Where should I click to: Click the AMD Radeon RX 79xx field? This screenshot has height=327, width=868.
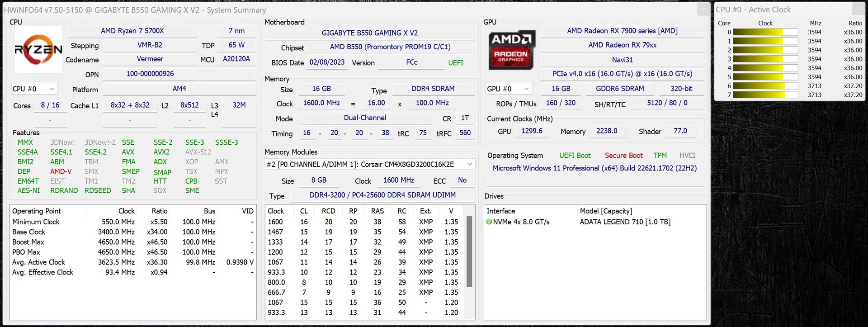tap(623, 45)
